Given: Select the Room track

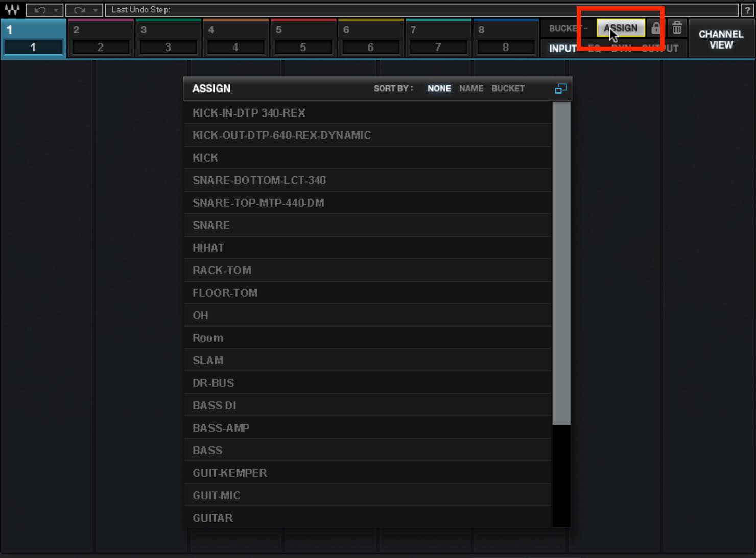Looking at the screenshot, I should click(368, 338).
